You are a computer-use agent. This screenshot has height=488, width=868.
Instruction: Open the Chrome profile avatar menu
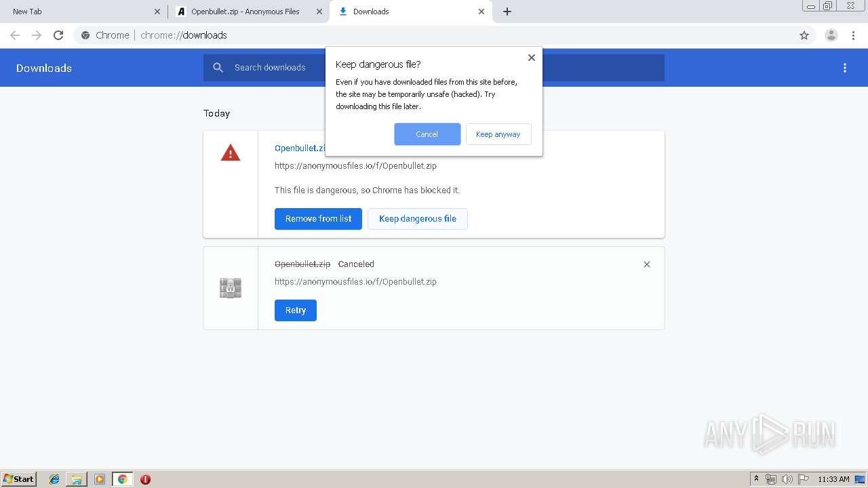[x=831, y=35]
